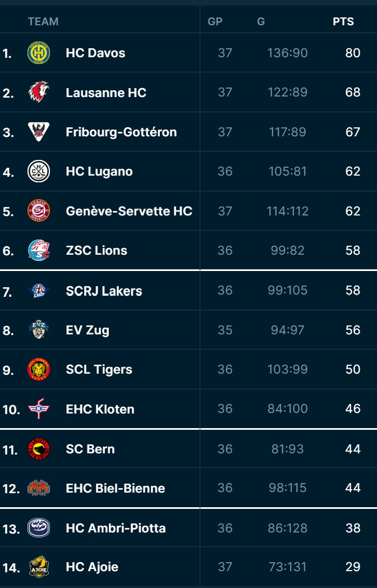
Task: Click the HC Ambri-Piotta logo
Action: (x=39, y=527)
